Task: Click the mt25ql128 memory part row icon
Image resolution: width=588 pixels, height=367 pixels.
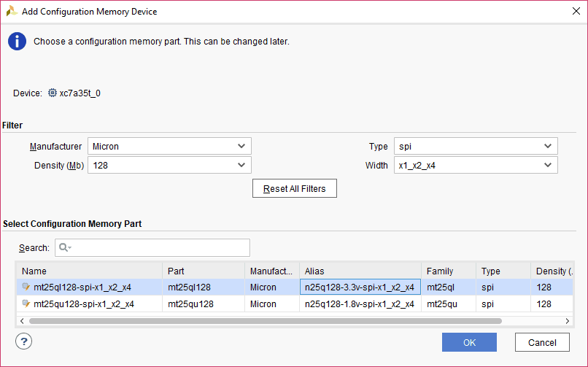Action: 26,287
